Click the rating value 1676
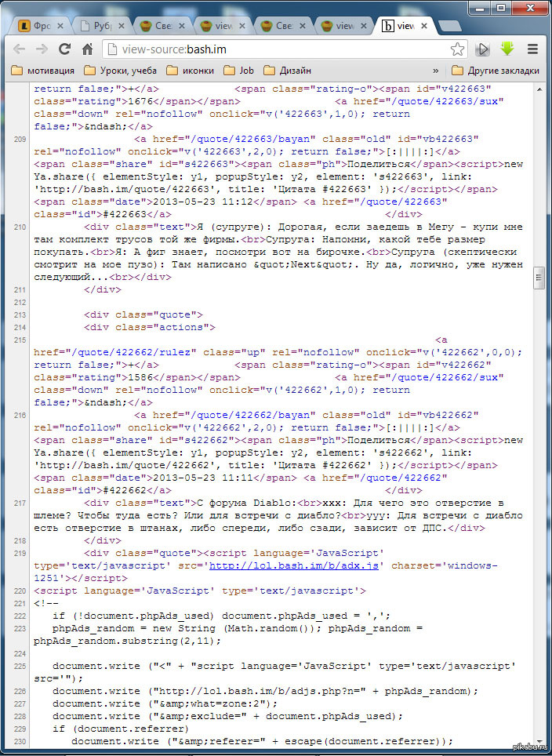This screenshot has height=756, width=552. click(140, 102)
